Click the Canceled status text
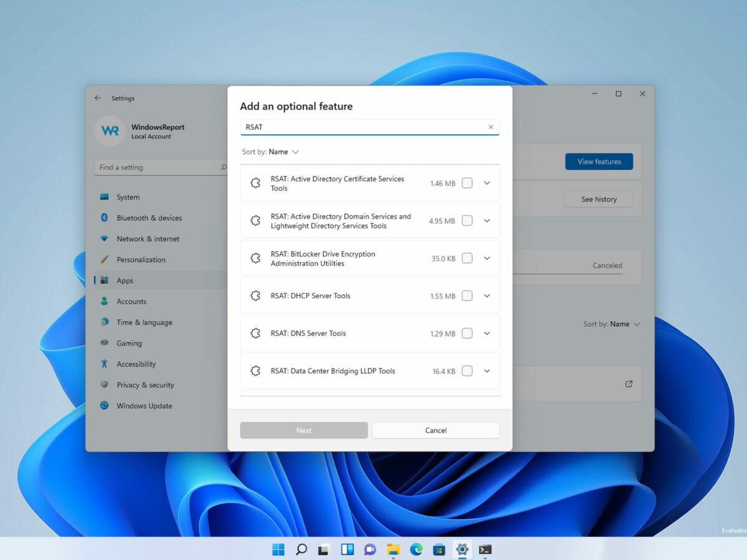This screenshot has height=560, width=747. point(607,266)
